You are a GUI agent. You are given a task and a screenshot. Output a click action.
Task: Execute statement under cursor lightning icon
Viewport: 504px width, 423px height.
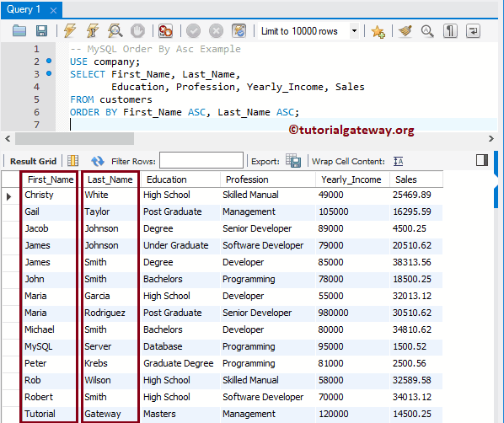(92, 31)
